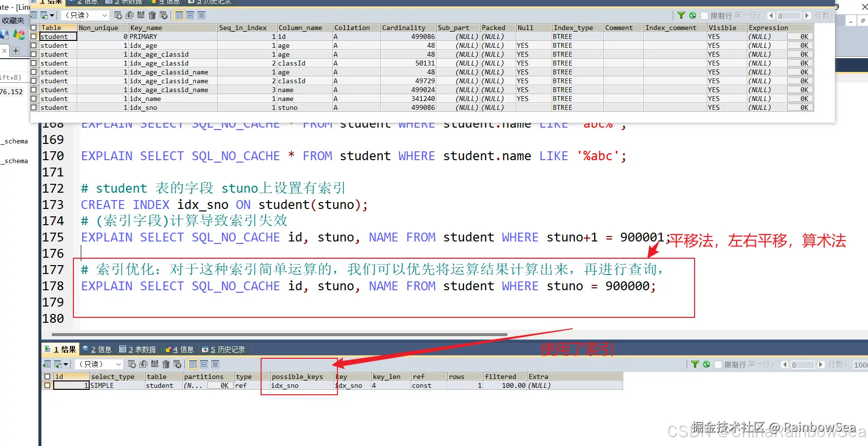
Task: Sort by the Key_name column header
Action: (173, 28)
